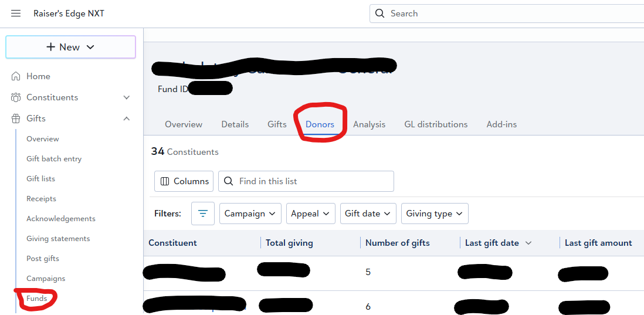
Task: Open the Giving type filter dropdown
Action: (435, 214)
